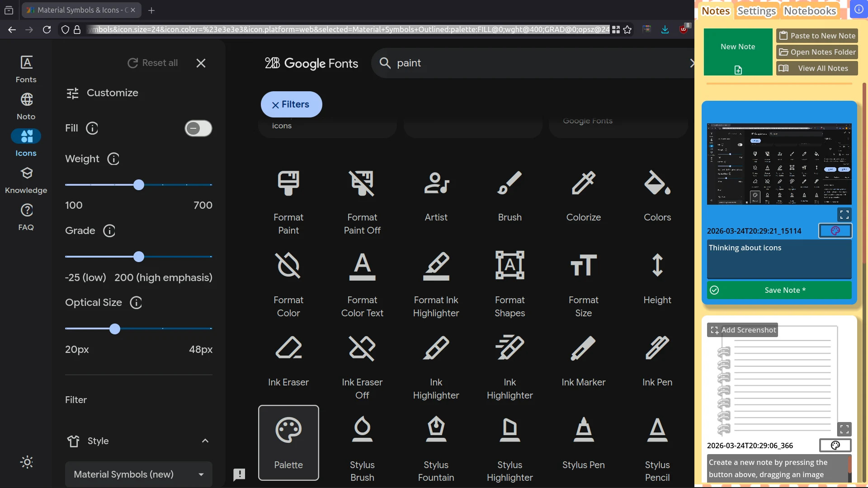Open the Settings tab
Screen dimensions: 868x488
(756, 11)
